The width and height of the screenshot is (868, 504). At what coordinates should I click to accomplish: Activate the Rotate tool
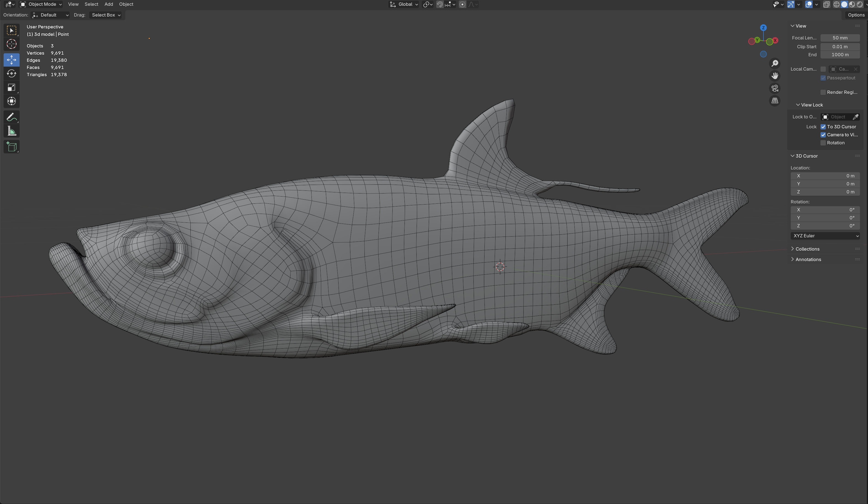[11, 73]
